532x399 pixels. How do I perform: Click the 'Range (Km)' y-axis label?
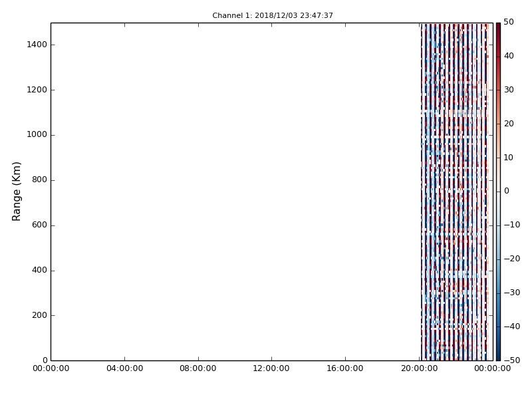click(16, 192)
